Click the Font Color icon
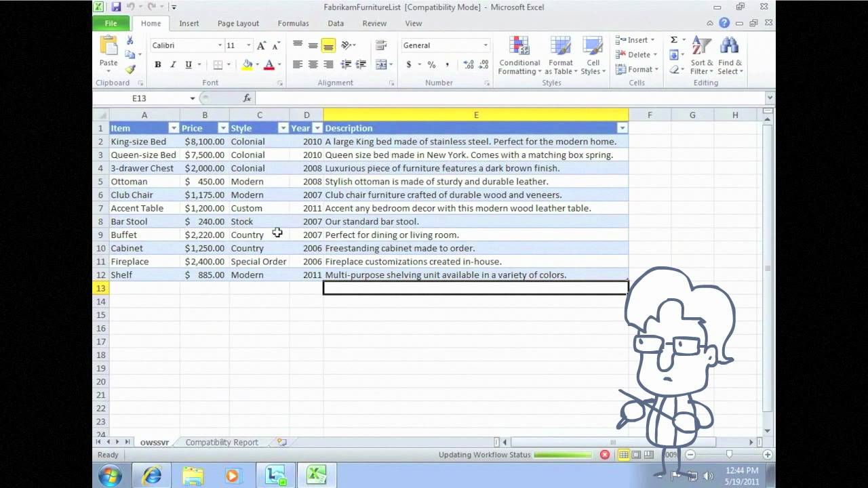This screenshot has height=488, width=868. coord(269,64)
